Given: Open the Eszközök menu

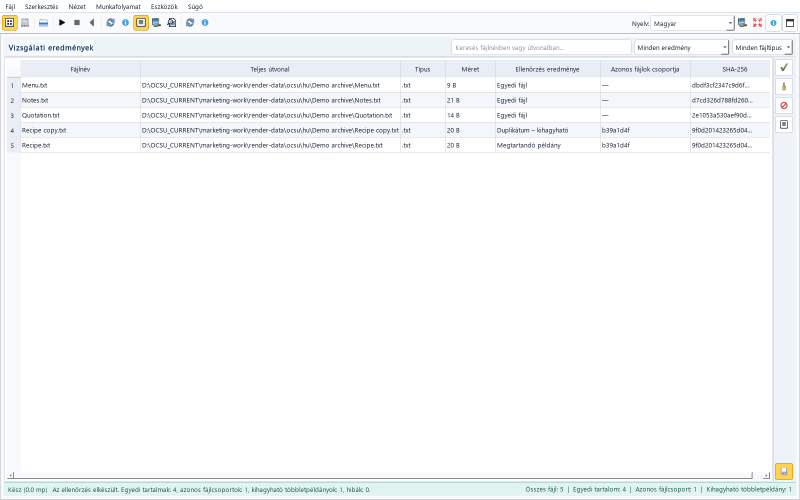Looking at the screenshot, I should (164, 7).
